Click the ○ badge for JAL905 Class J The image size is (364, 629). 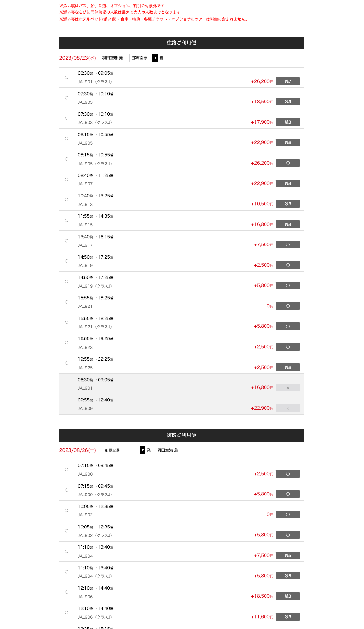pyautogui.click(x=288, y=163)
